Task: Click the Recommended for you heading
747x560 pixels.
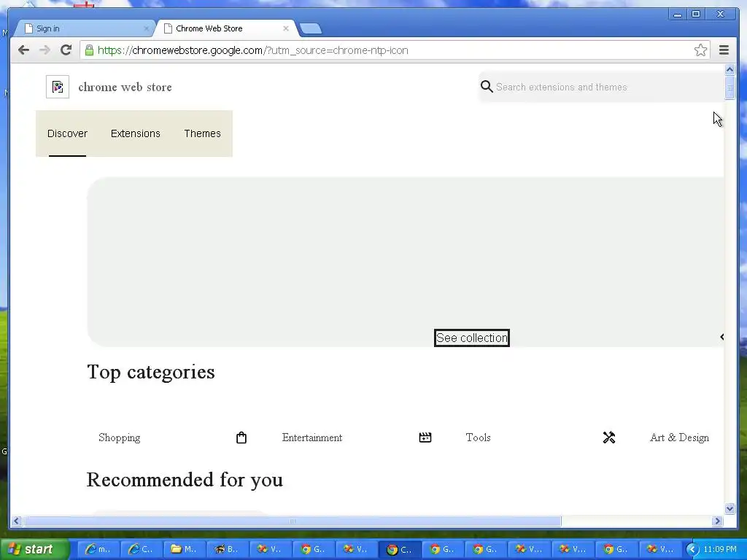Action: point(185,480)
